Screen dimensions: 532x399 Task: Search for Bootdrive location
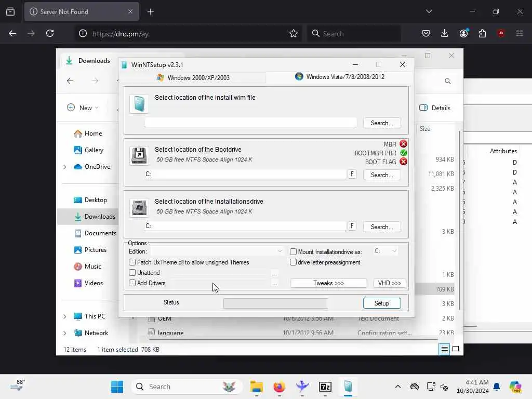tap(382, 175)
